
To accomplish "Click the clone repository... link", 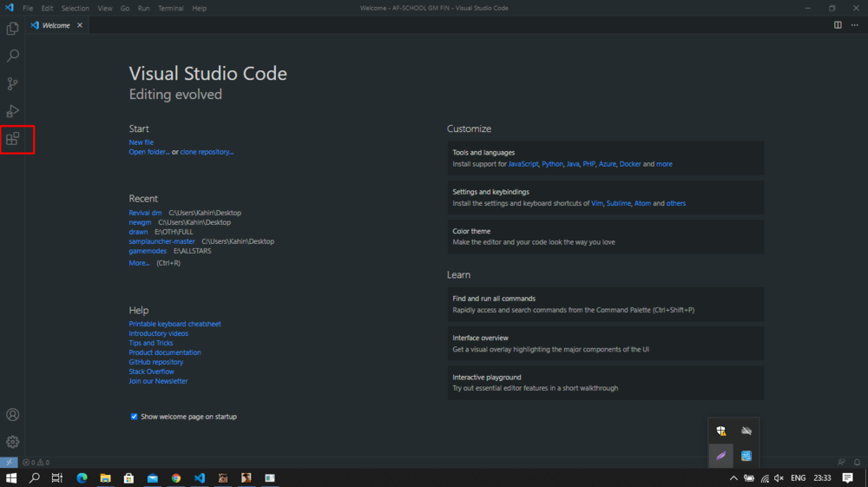I will click(207, 152).
